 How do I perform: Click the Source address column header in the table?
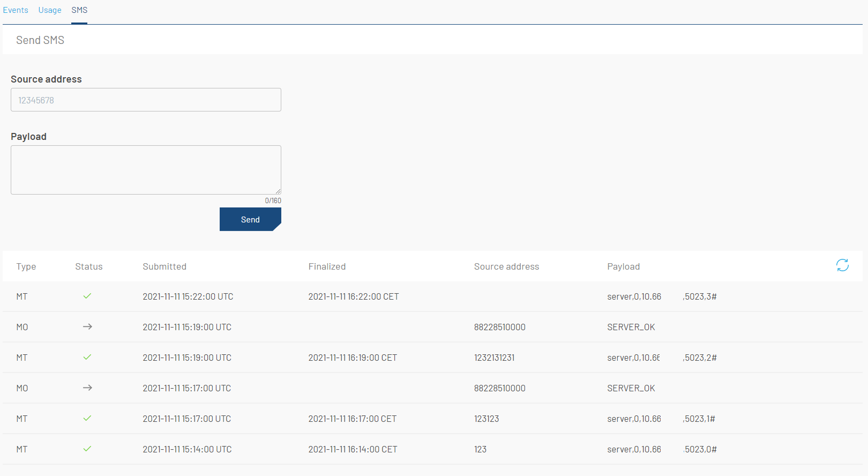(x=506, y=266)
